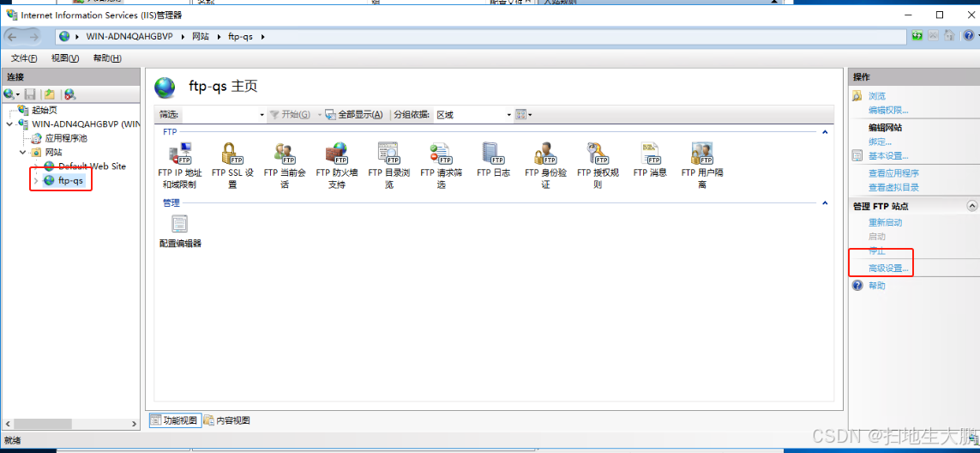Click 停止 link
This screenshot has width=980, height=453.
click(x=877, y=251)
